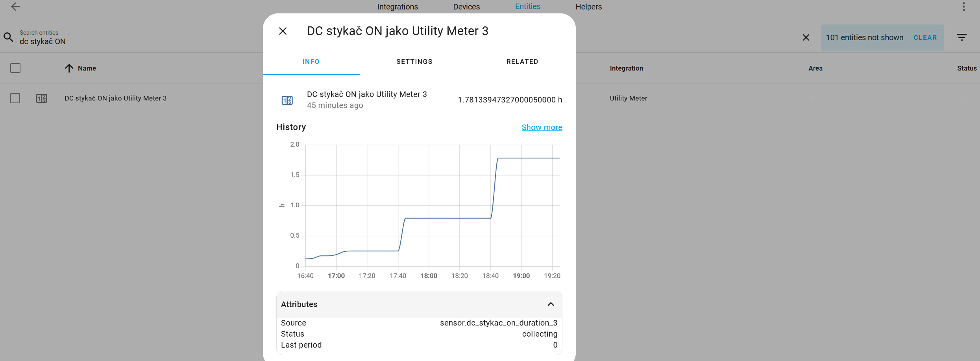Sort by Name using the arrow
This screenshot has width=980, height=361.
pos(69,68)
